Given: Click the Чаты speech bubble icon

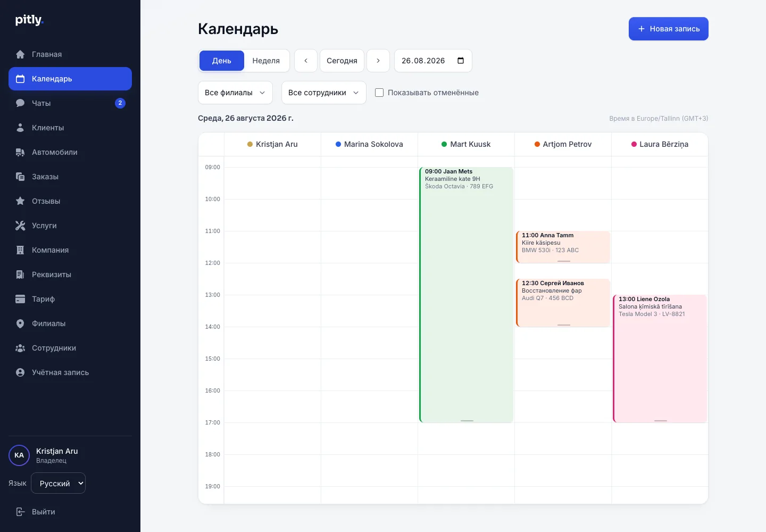Looking at the screenshot, I should 20,103.
